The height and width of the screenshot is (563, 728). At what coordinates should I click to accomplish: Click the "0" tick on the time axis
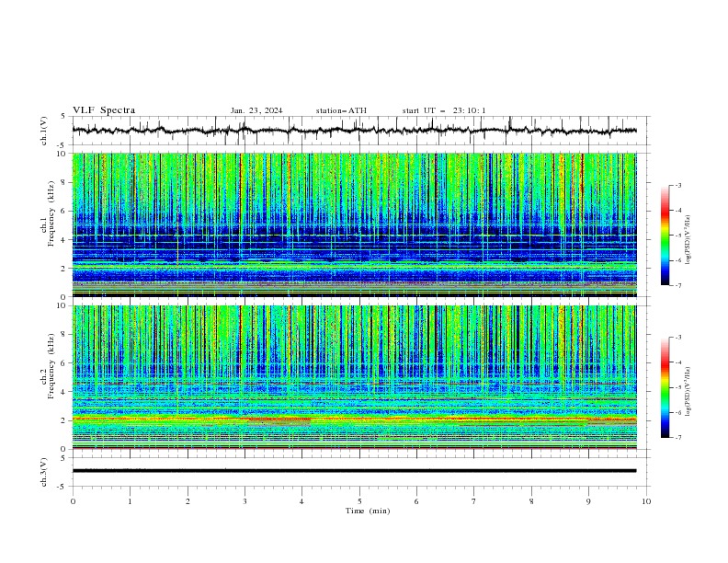coord(73,501)
